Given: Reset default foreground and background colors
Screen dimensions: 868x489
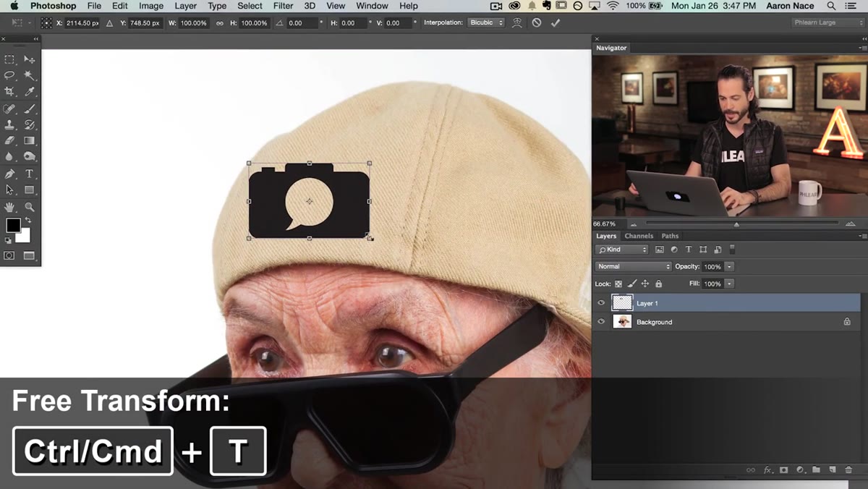Looking at the screenshot, I should (8, 241).
